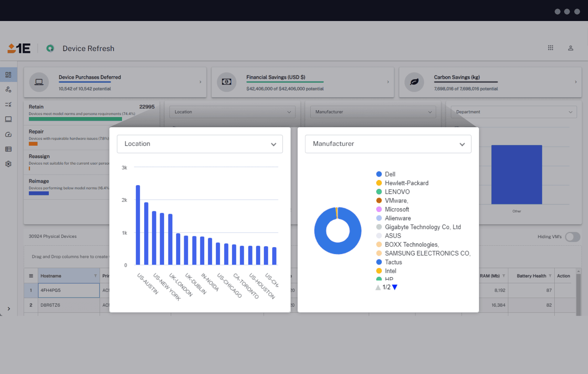This screenshot has height=374, width=588.
Task: Open Financial Savings card details arrow
Action: point(388,82)
